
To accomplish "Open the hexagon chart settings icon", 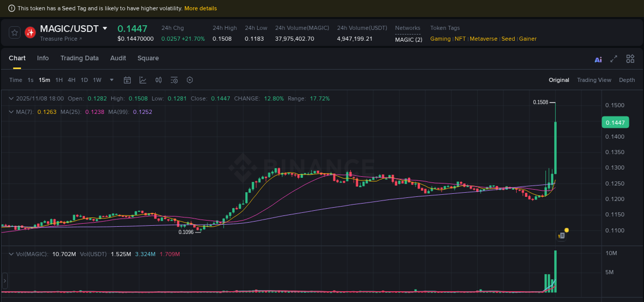I will pyautogui.click(x=189, y=80).
